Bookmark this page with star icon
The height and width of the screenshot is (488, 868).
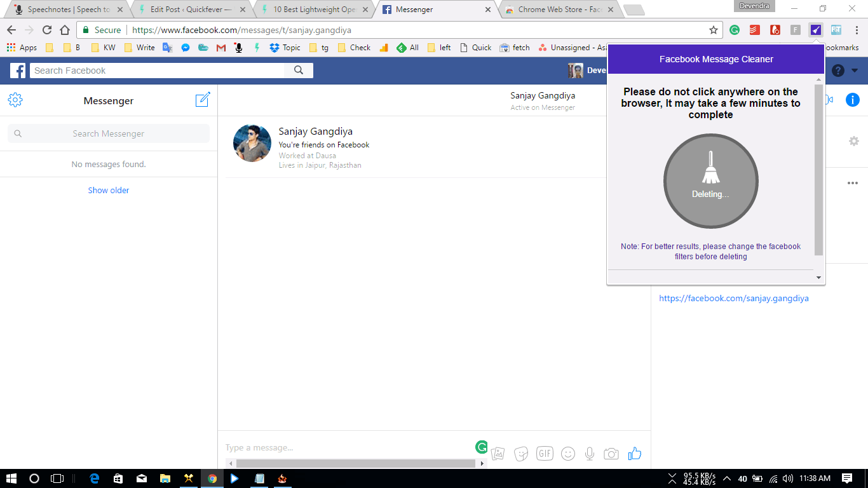pyautogui.click(x=714, y=30)
